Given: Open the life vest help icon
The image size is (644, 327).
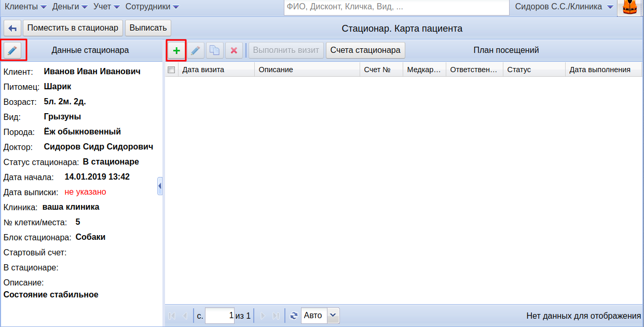Looking at the screenshot, I should click(630, 8).
